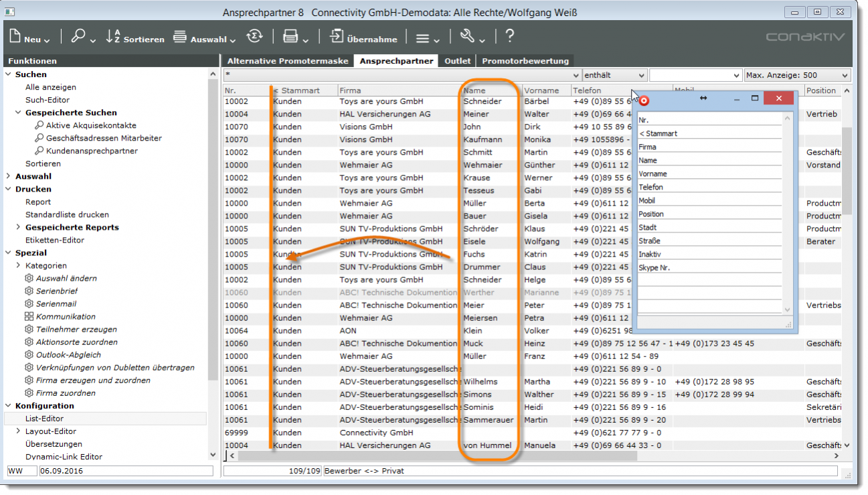Image resolution: width=868 pixels, height=495 pixels.
Task: Select Alle anzeigen in Funktionen panel
Action: pyautogui.click(x=51, y=87)
